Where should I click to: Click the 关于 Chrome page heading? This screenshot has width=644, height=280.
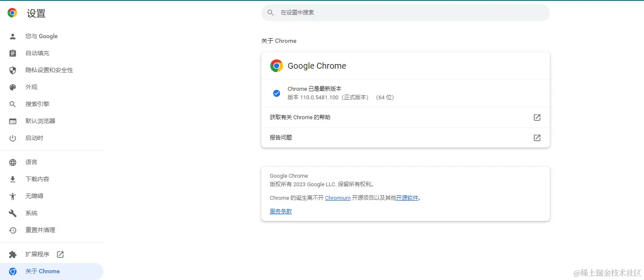279,41
